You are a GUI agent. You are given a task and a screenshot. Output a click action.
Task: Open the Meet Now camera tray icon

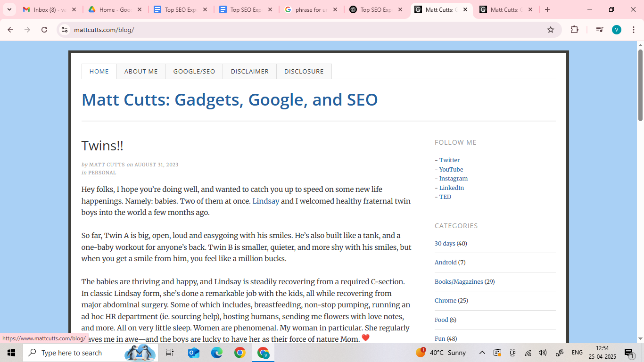[x=512, y=353]
